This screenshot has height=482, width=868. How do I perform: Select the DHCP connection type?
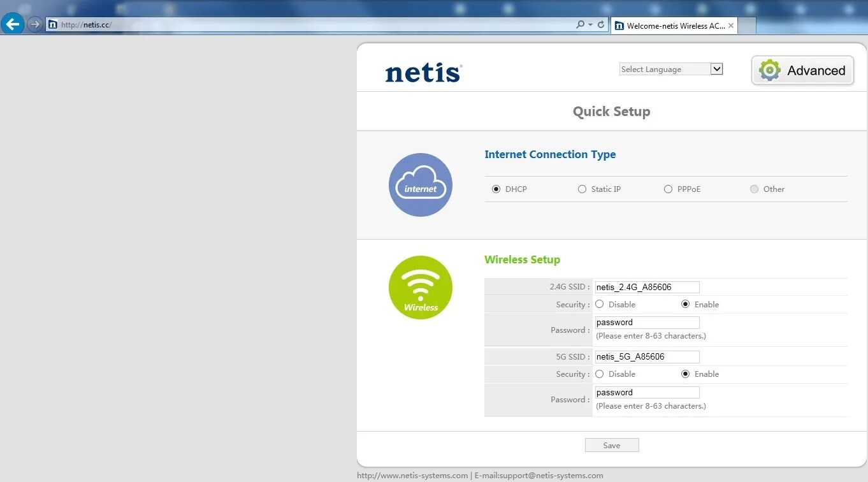coord(496,189)
